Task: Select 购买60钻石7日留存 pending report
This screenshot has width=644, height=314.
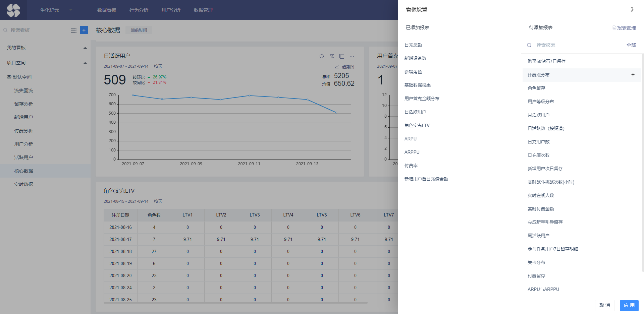Action: click(547, 61)
